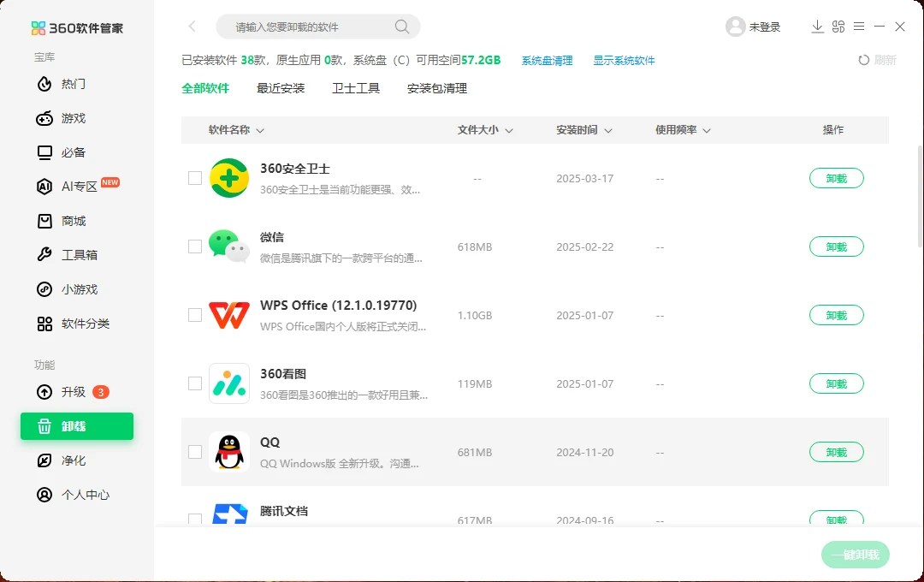Click the icon right of the download icon
Viewport: 924px width, 582px height.
(838, 27)
